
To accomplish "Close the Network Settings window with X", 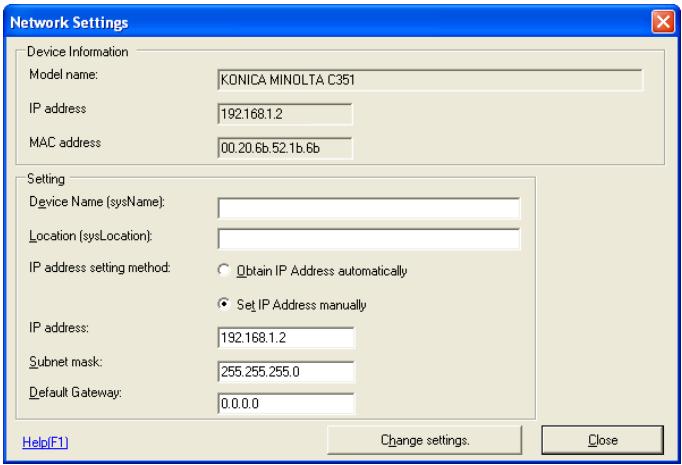I will [663, 21].
